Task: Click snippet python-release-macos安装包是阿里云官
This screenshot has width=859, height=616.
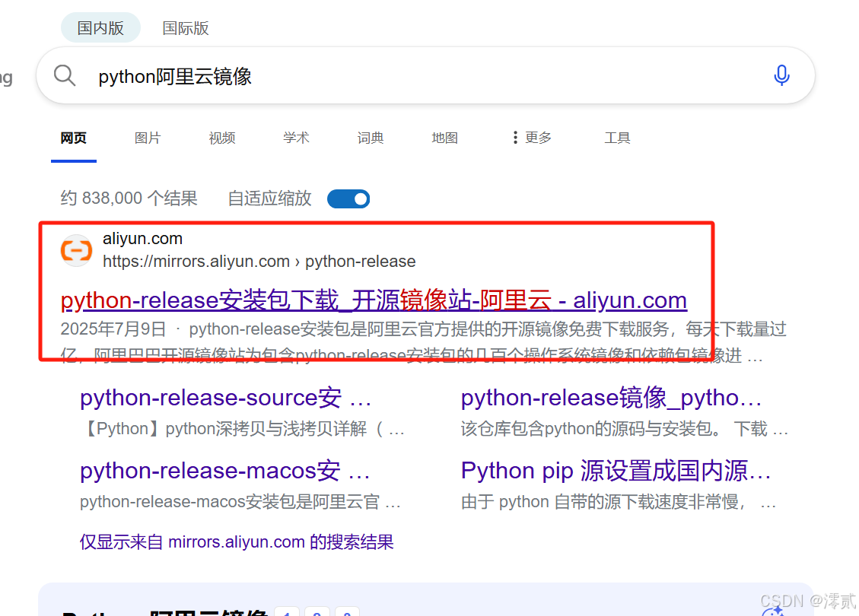Action: click(240, 502)
